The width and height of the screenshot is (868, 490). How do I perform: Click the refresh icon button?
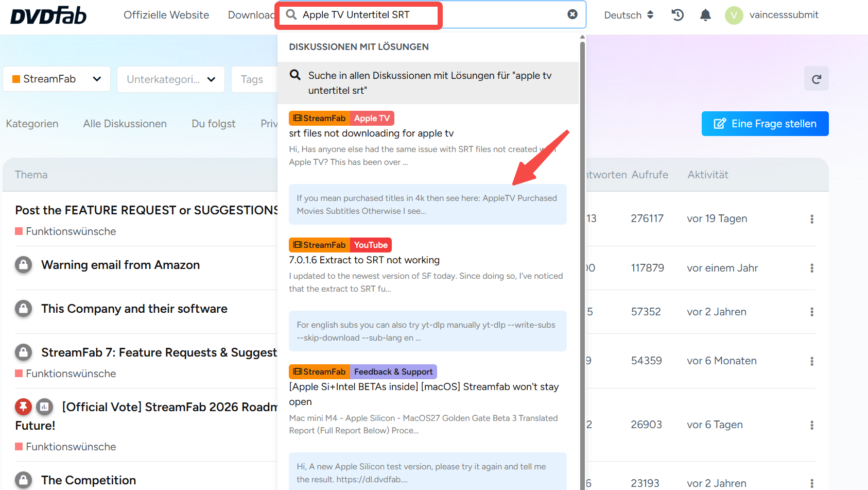coord(817,79)
